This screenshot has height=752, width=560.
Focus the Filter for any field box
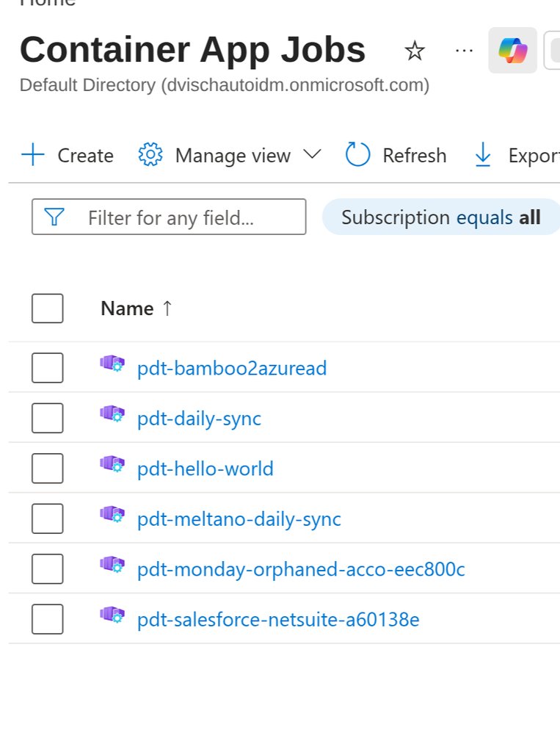[x=169, y=217]
